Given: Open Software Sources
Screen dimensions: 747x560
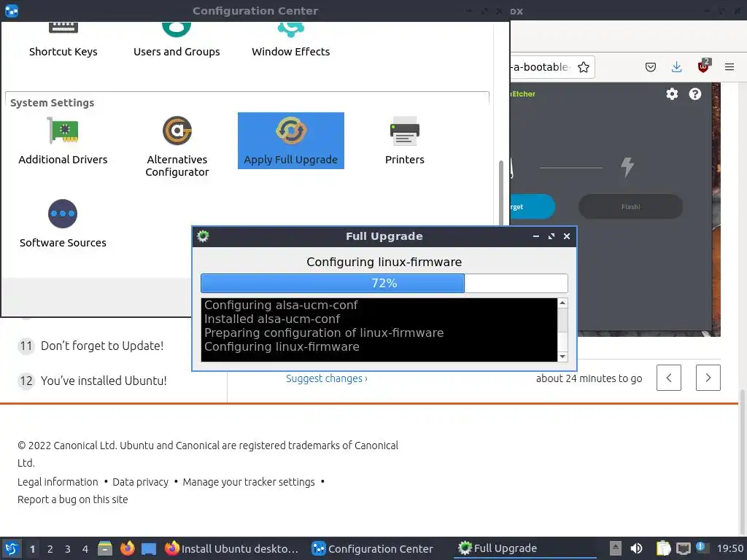Looking at the screenshot, I should point(63,224).
